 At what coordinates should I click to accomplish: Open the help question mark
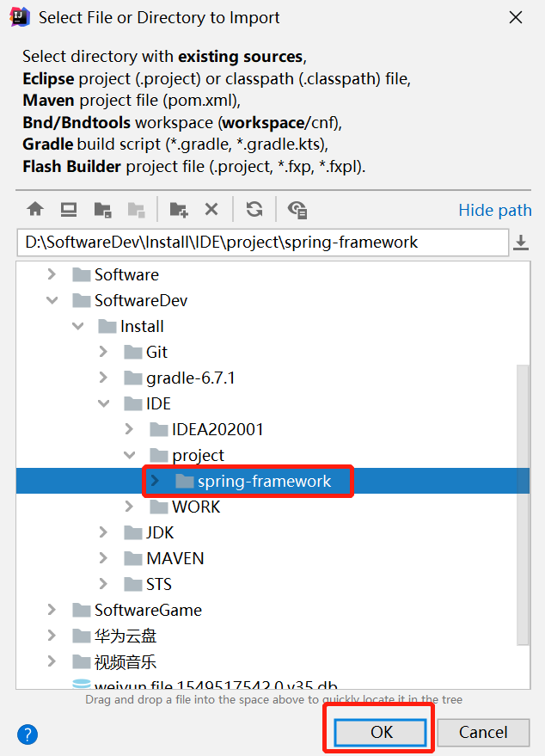[x=28, y=734]
